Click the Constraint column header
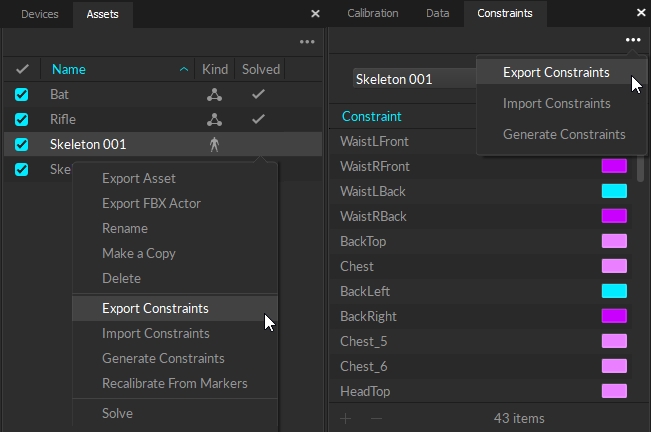651x432 pixels. click(372, 117)
